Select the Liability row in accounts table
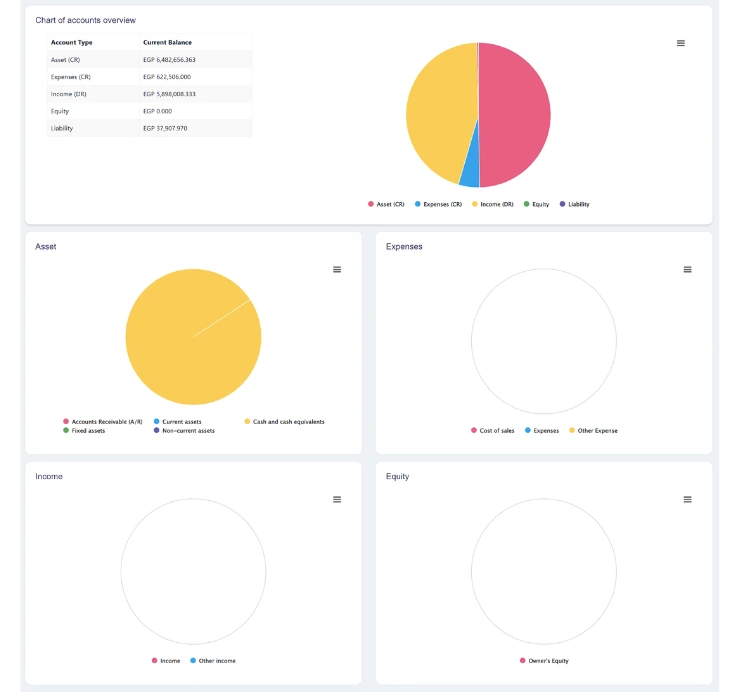Screen dimensions: 740x692 tap(149, 128)
